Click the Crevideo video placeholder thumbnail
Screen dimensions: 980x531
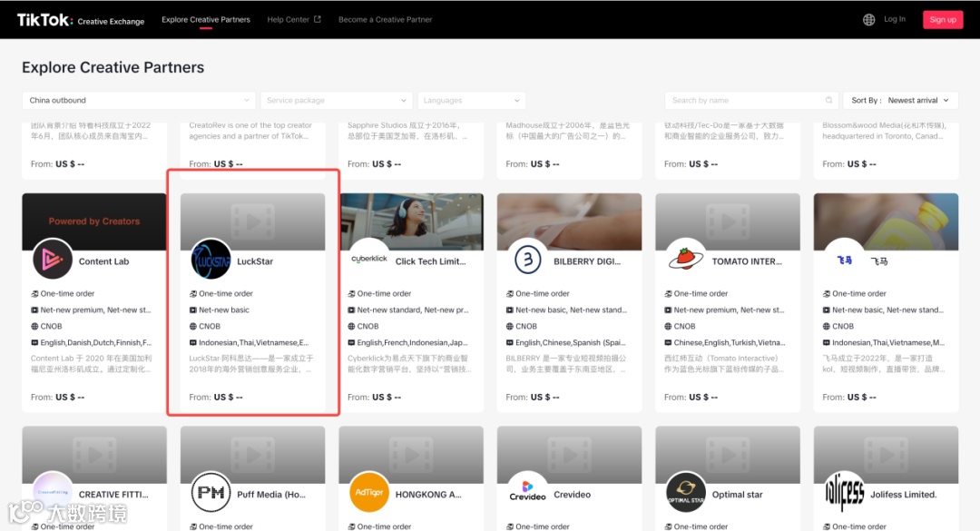point(569,455)
